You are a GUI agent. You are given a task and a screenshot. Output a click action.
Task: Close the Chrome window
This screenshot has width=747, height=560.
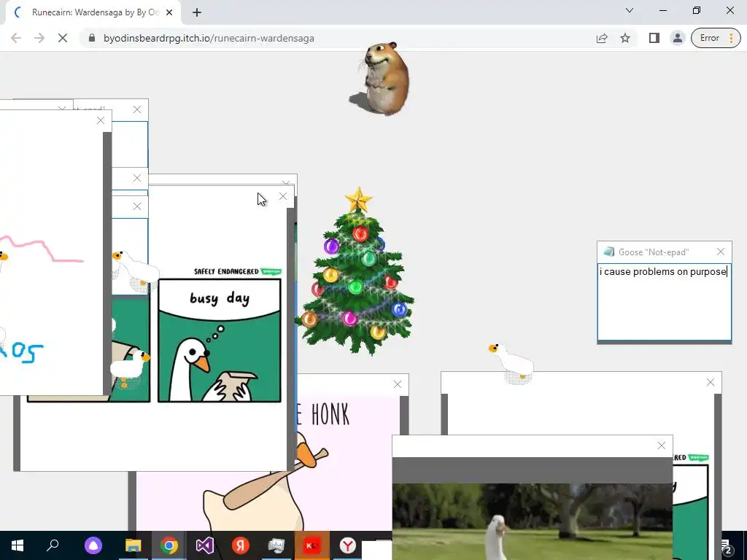[x=729, y=10]
